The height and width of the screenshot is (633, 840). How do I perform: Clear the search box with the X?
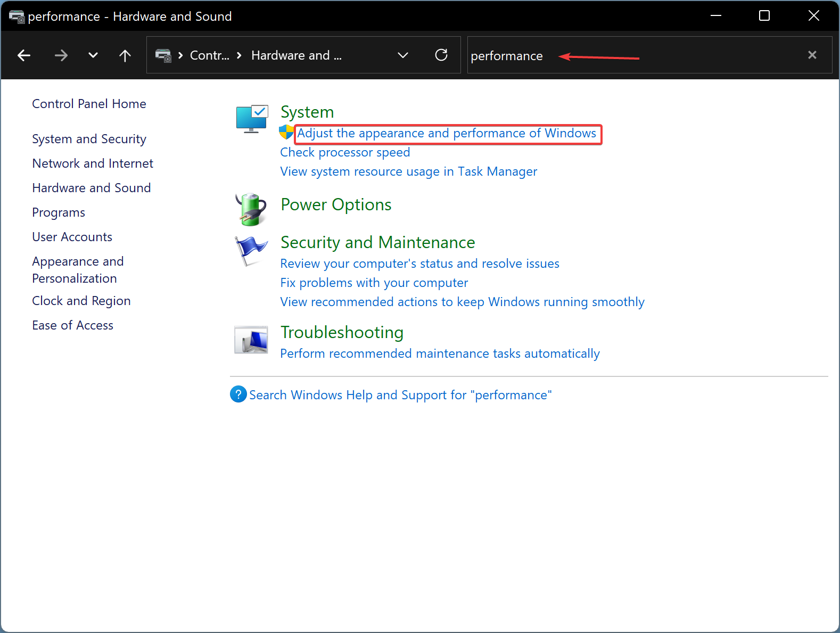812,55
